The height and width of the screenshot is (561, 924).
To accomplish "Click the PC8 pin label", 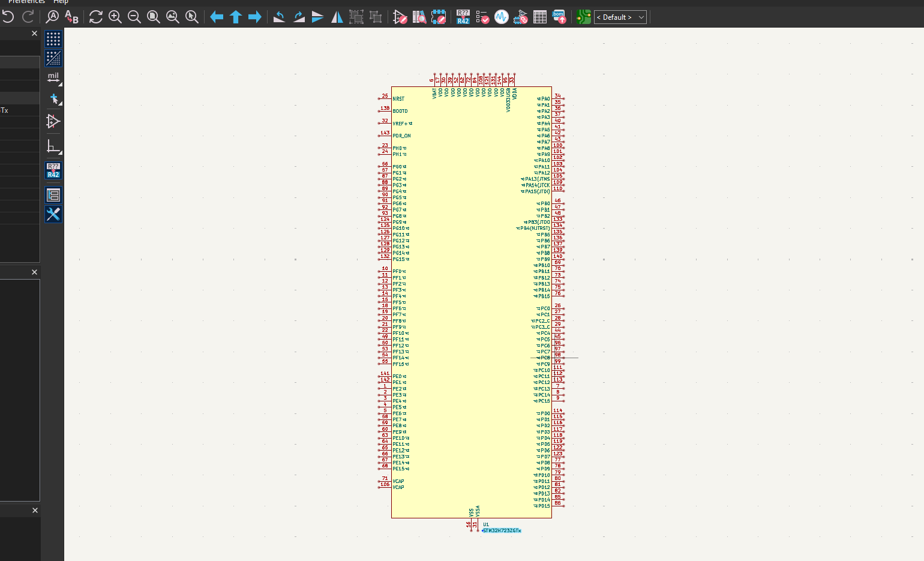I will point(545,358).
